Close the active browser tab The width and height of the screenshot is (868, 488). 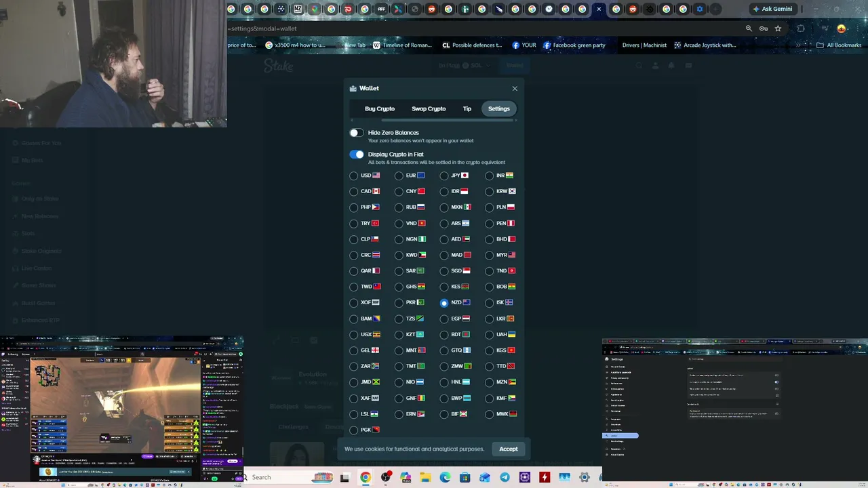click(x=599, y=9)
